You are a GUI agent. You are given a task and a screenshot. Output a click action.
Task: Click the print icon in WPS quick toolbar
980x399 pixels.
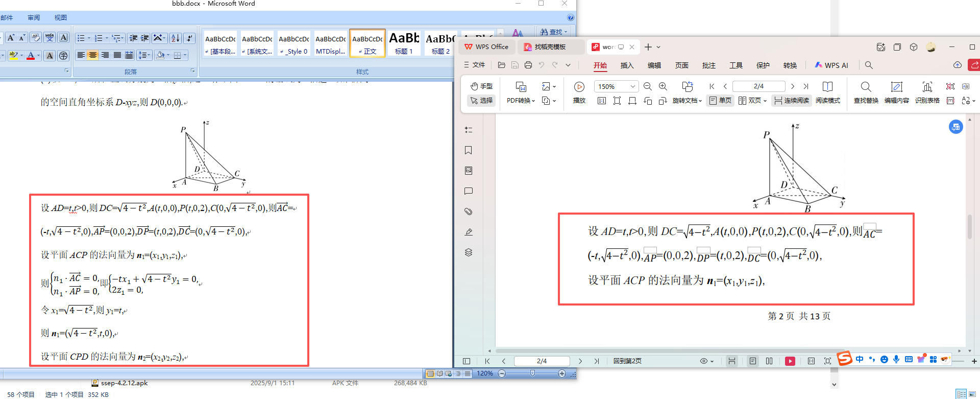[528, 65]
